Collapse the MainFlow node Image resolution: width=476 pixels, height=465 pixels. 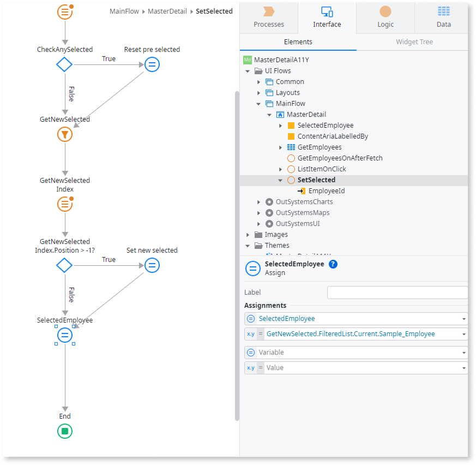pyautogui.click(x=258, y=104)
